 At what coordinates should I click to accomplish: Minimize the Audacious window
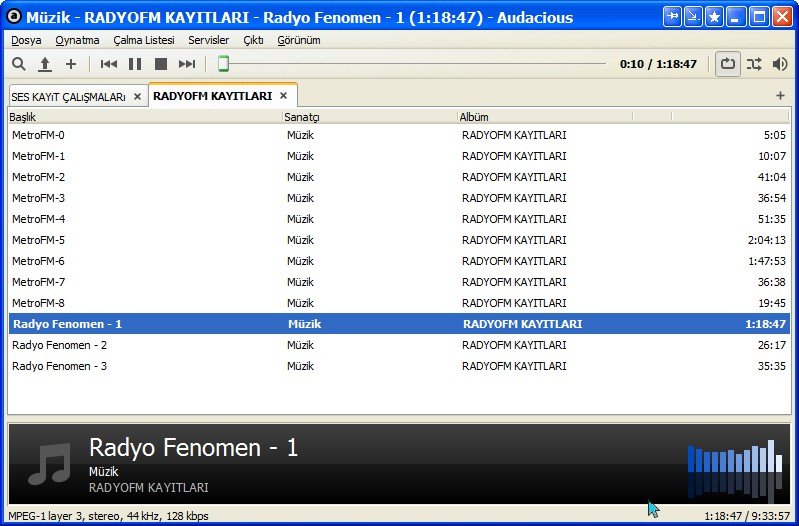click(x=735, y=17)
